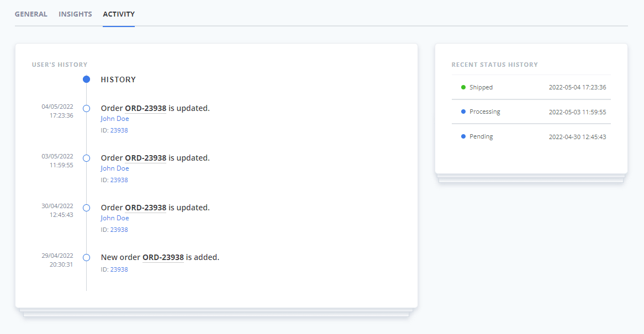Follow ID 23938 link in 03/05/2022 entry
The width and height of the screenshot is (644, 334).
(119, 180)
